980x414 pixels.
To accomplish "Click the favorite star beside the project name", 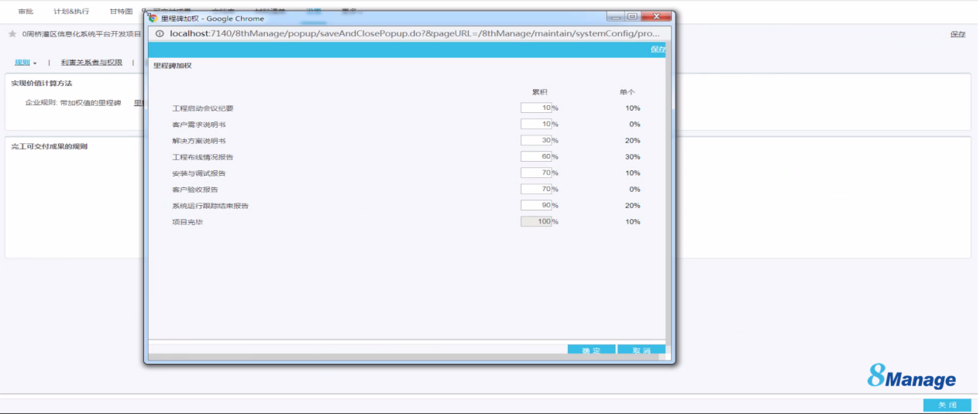I will pos(12,34).
